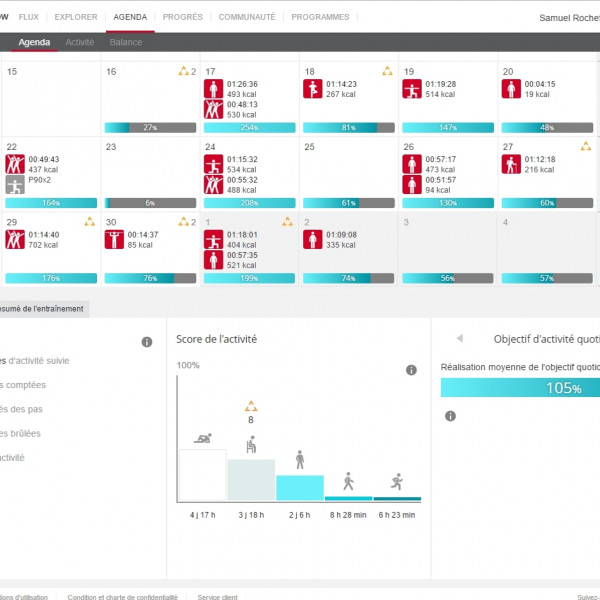Select the empty day 25 calendar cell
The image size is (600, 600).
click(x=347, y=165)
